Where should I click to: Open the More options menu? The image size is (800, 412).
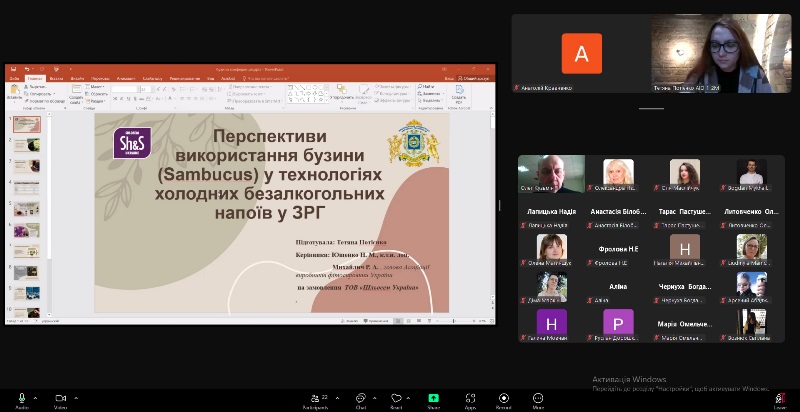pyautogui.click(x=538, y=399)
